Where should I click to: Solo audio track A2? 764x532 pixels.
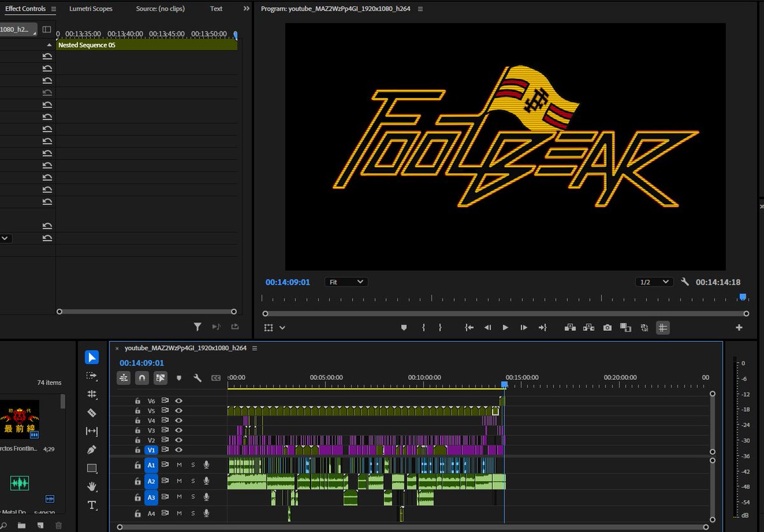click(x=193, y=481)
